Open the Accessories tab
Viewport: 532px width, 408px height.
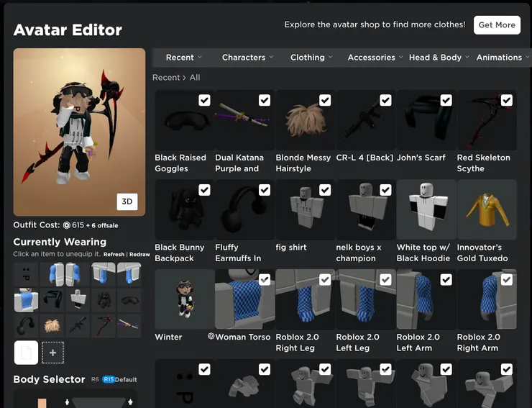point(371,58)
